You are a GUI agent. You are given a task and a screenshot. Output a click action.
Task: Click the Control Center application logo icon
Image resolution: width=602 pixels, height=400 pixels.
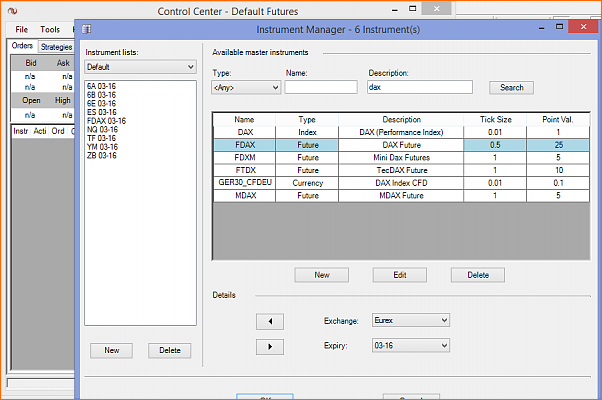click(x=12, y=11)
